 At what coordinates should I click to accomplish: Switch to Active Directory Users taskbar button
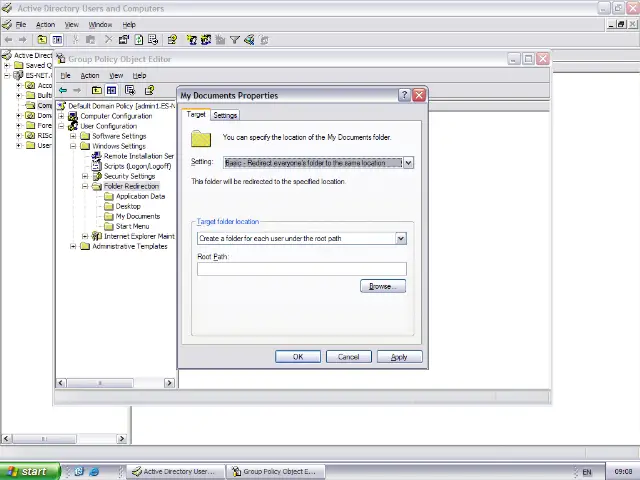click(x=176, y=471)
